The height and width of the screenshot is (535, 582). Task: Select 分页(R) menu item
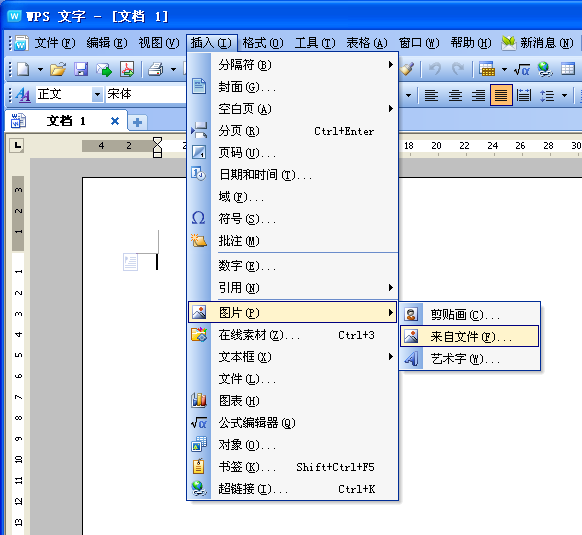(x=293, y=131)
